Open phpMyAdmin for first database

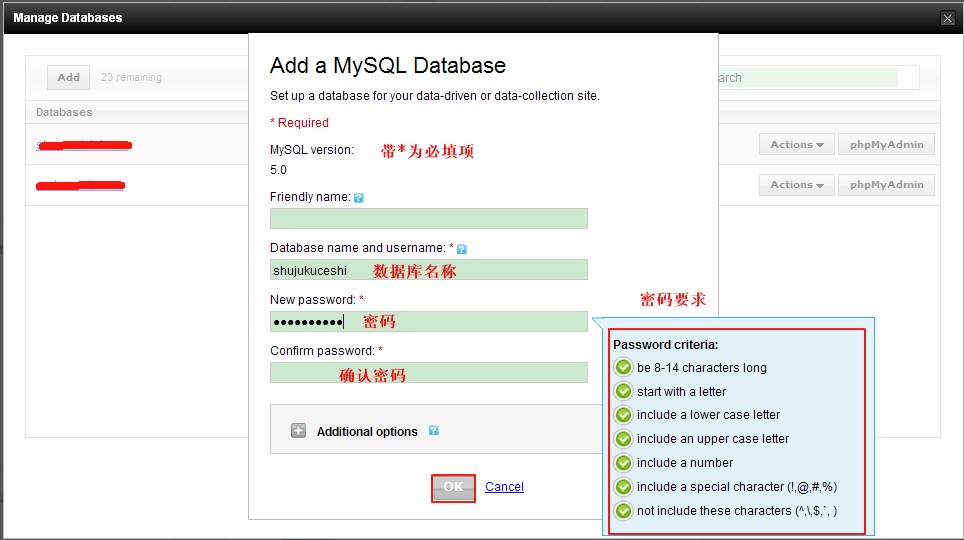click(x=886, y=145)
